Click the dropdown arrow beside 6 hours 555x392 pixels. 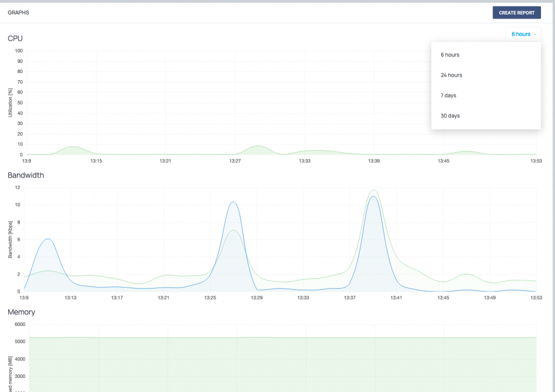(x=535, y=34)
